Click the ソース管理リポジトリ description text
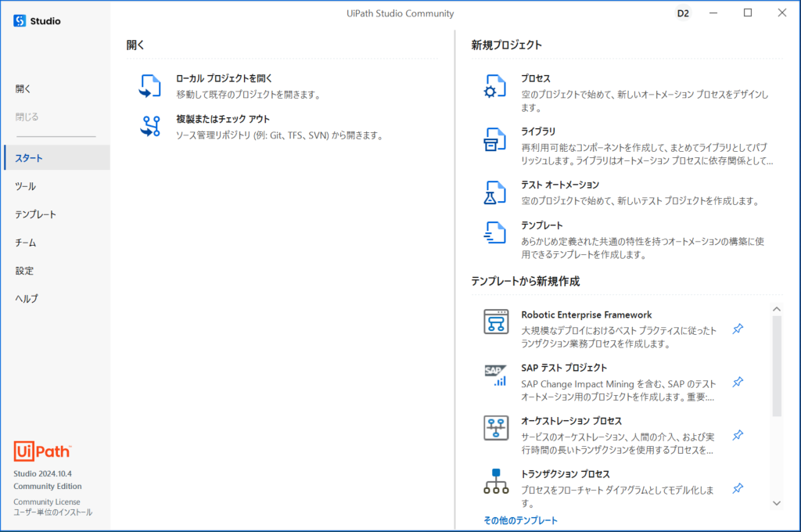This screenshot has width=801, height=532. 280,135
